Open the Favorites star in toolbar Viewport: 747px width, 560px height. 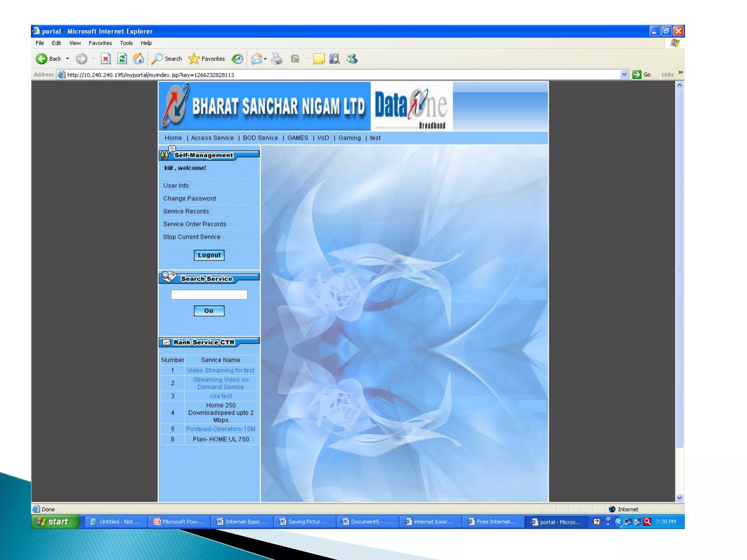click(x=194, y=59)
